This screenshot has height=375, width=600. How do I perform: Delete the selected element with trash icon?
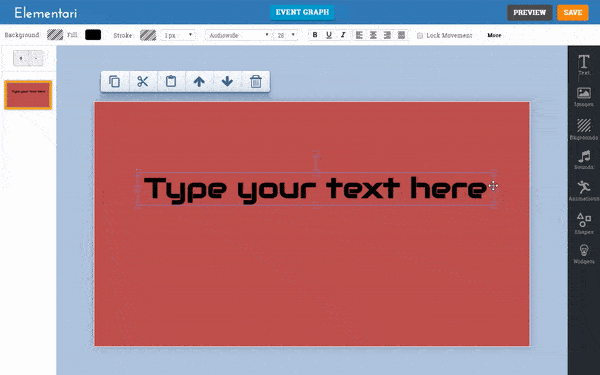click(x=256, y=82)
